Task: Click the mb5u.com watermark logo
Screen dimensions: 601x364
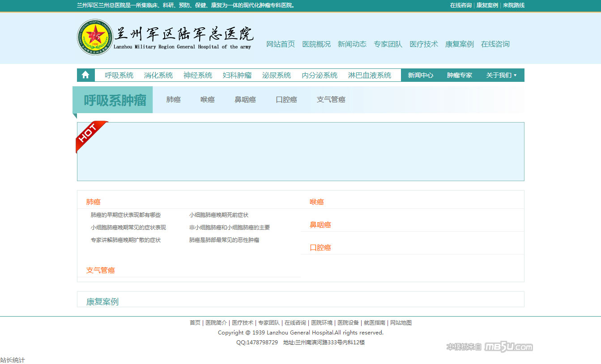Action: [x=508, y=347]
